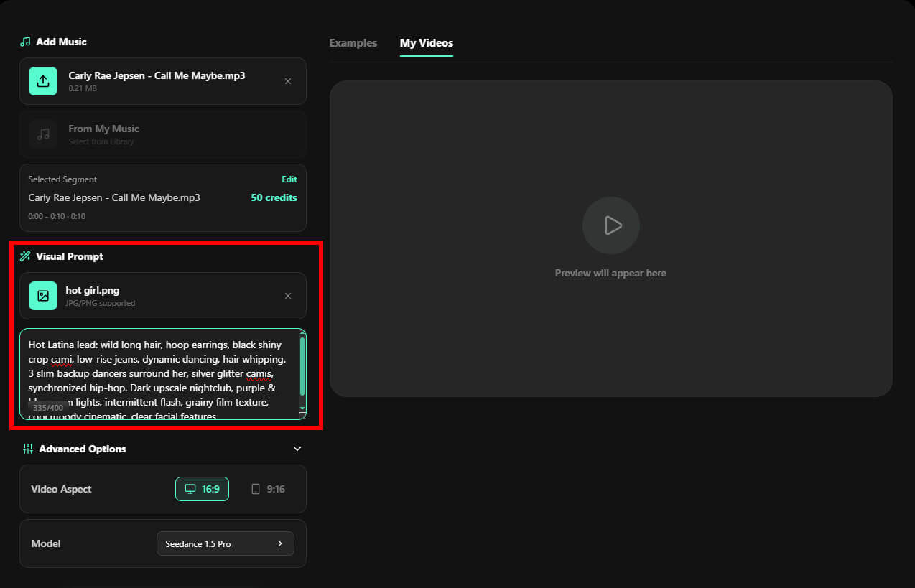Switch to the Examples tab
915x588 pixels.
(353, 43)
